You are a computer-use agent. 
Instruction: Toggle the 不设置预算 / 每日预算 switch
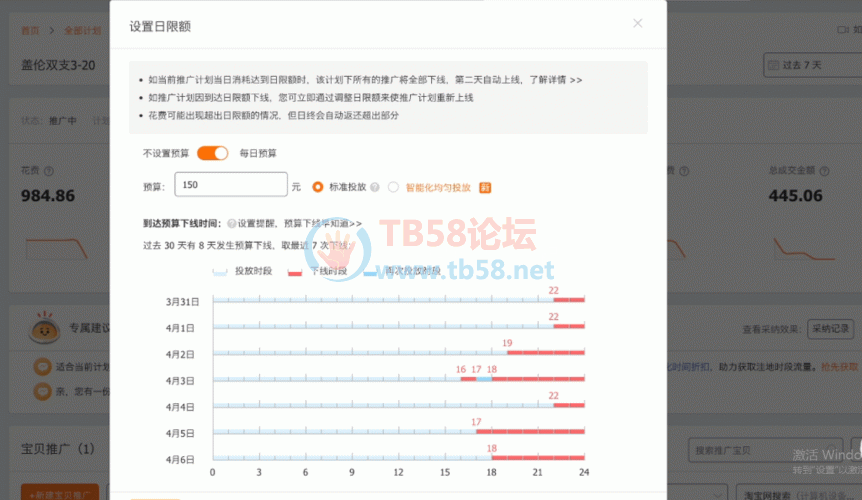click(x=212, y=153)
